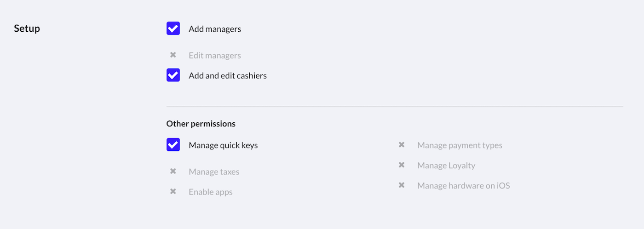Click the Manage payment types label text
The height and width of the screenshot is (229, 644).
coord(460,145)
